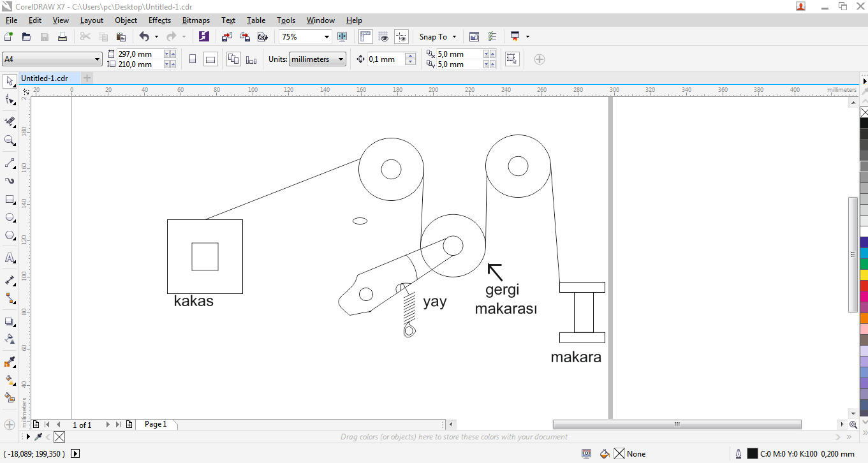This screenshot has width=868, height=463.
Task: Open the zoom level 75% dropdown
Action: coord(327,37)
